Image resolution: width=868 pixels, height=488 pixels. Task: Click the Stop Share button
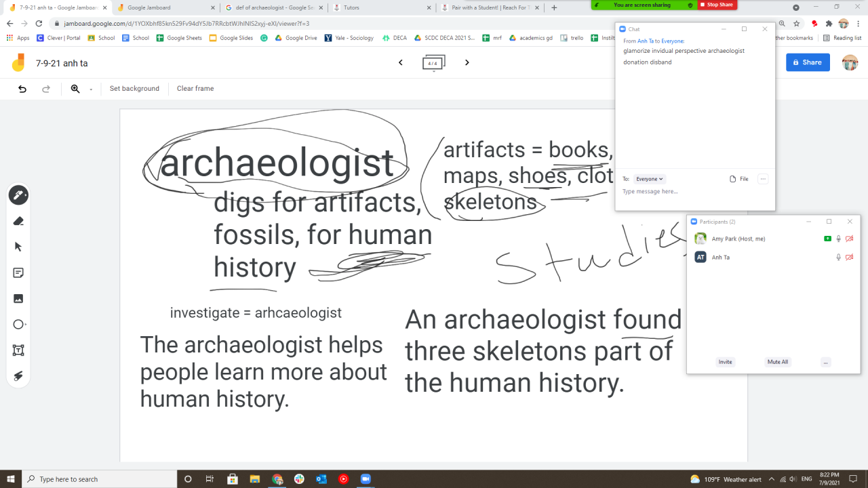pos(717,5)
